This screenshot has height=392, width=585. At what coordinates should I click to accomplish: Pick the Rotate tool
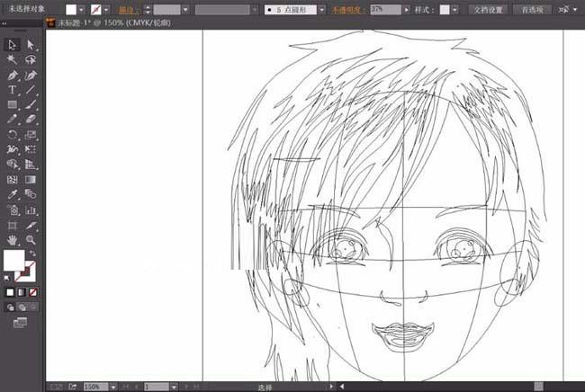[13, 134]
